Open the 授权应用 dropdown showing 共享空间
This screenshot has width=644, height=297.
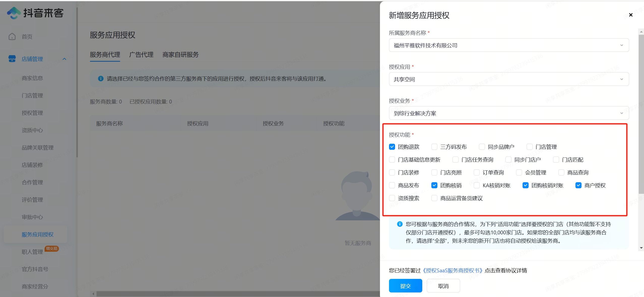pos(509,79)
